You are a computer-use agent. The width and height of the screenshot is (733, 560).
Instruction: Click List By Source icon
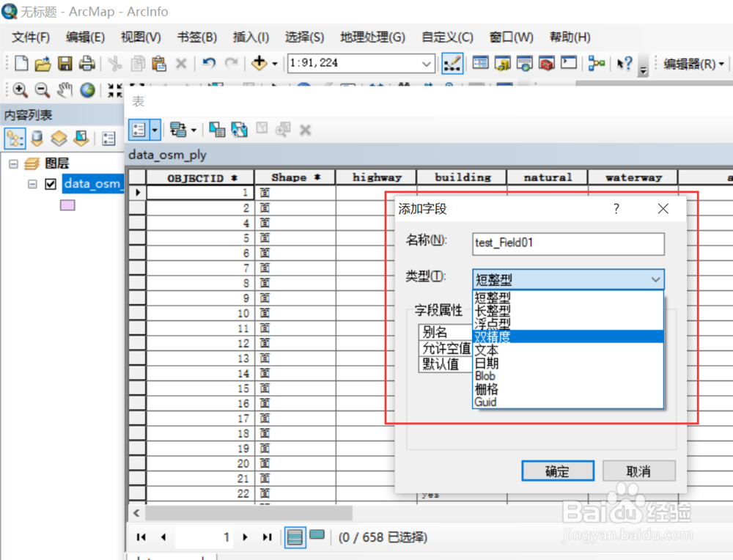[x=37, y=139]
